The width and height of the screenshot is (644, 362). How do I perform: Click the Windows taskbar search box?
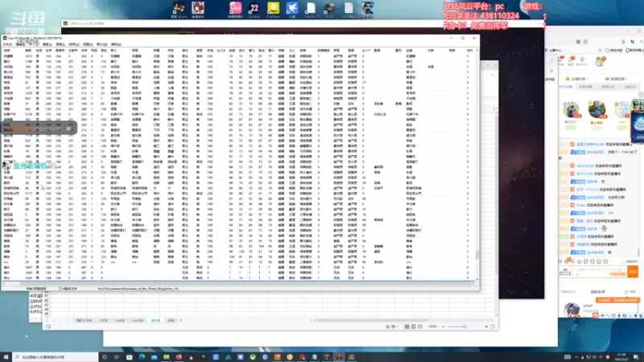tap(56, 357)
